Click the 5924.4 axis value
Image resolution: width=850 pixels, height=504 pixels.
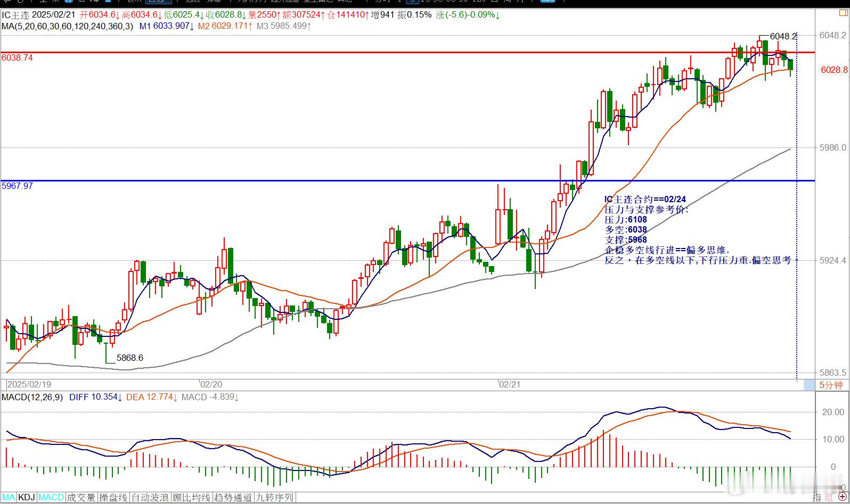coord(832,260)
